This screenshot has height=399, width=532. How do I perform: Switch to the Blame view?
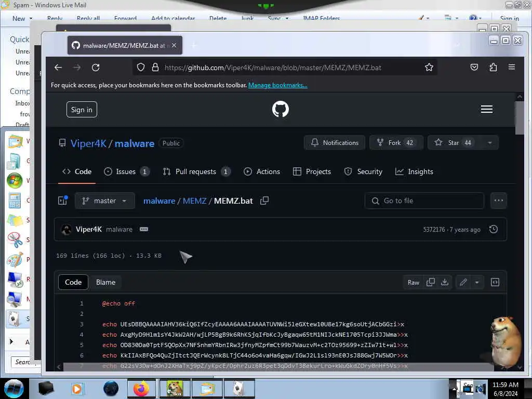(x=105, y=282)
